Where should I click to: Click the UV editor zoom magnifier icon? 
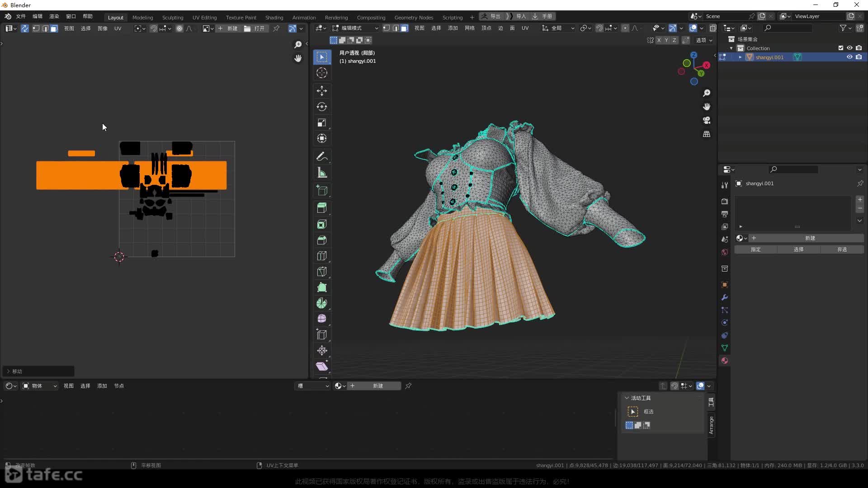point(298,44)
